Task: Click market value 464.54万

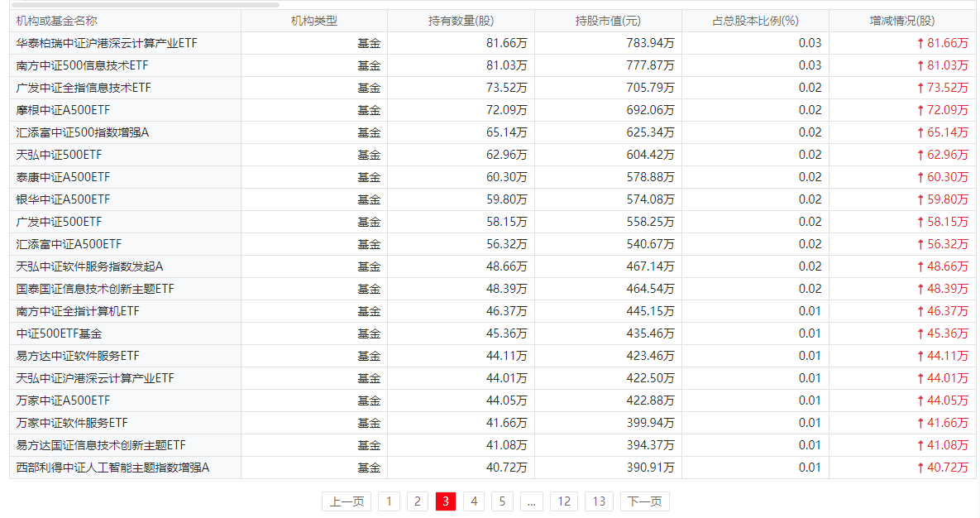Action: click(650, 289)
